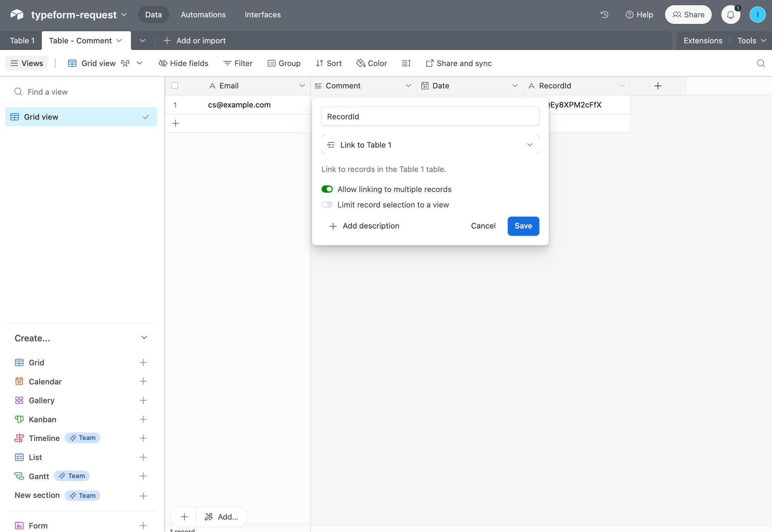The width and height of the screenshot is (772, 532).
Task: Open the user account avatar
Action: pos(757,15)
